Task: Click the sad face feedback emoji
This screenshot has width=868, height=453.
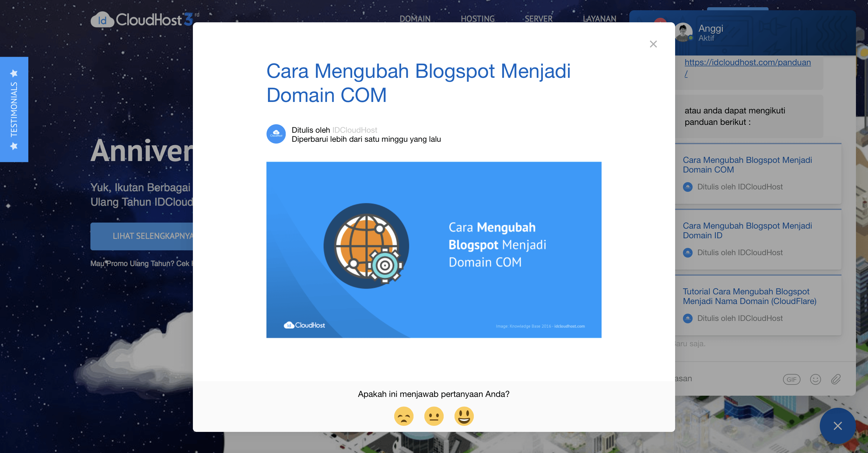Action: click(x=403, y=416)
